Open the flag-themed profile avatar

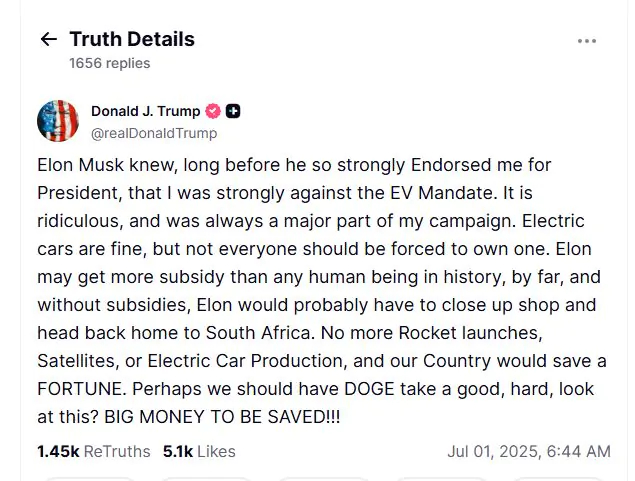(x=58, y=121)
